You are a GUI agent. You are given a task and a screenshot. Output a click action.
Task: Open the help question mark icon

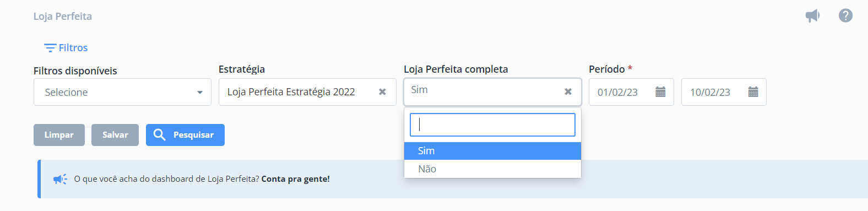pyautogui.click(x=845, y=15)
